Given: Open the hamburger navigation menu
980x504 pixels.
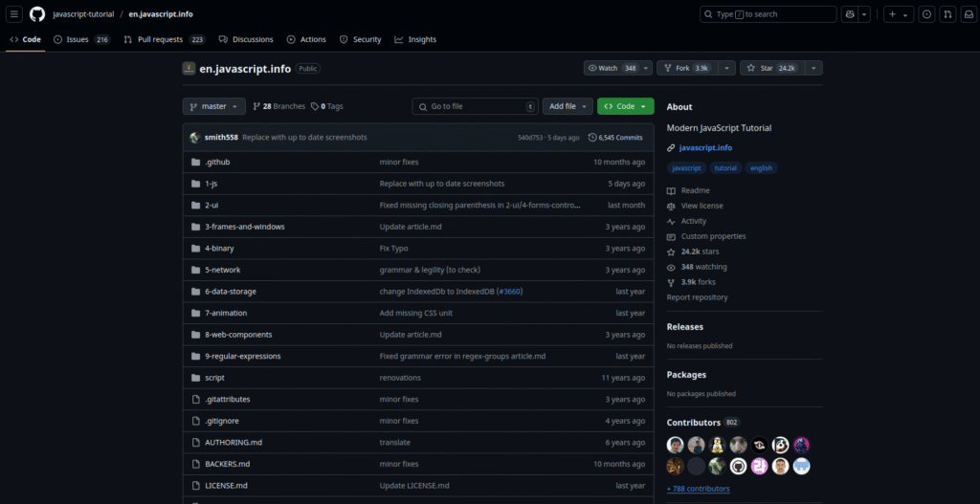Looking at the screenshot, I should tap(15, 14).
